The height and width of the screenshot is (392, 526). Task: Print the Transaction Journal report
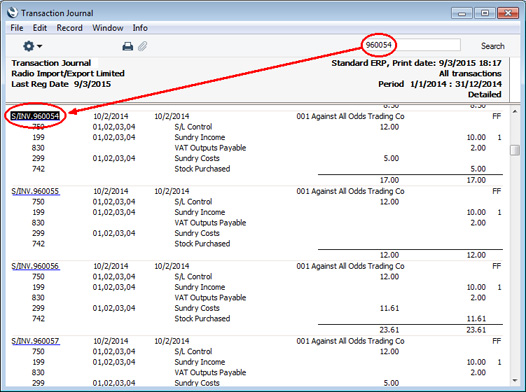point(127,46)
